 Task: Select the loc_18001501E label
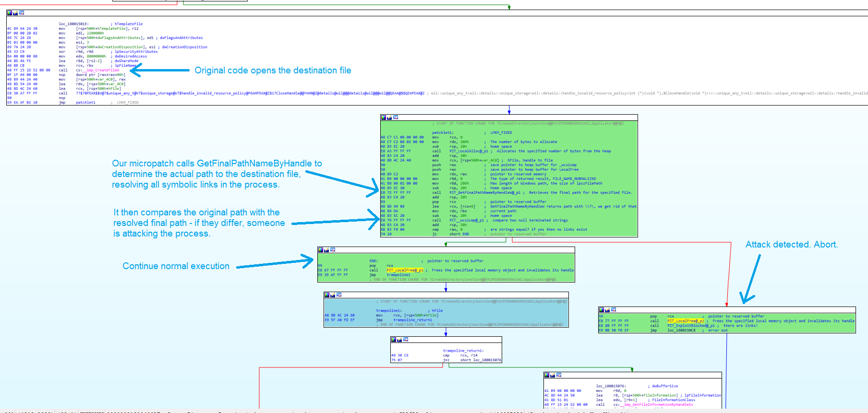pos(73,24)
